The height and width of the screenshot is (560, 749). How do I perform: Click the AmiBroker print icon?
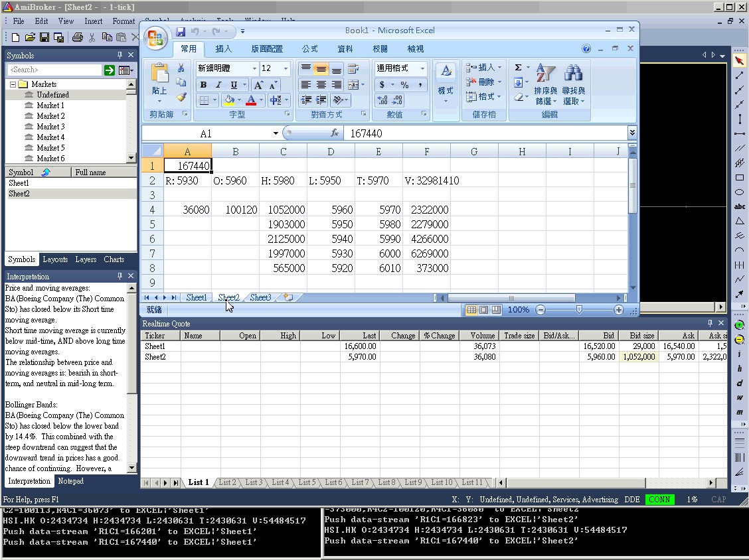coord(78,37)
